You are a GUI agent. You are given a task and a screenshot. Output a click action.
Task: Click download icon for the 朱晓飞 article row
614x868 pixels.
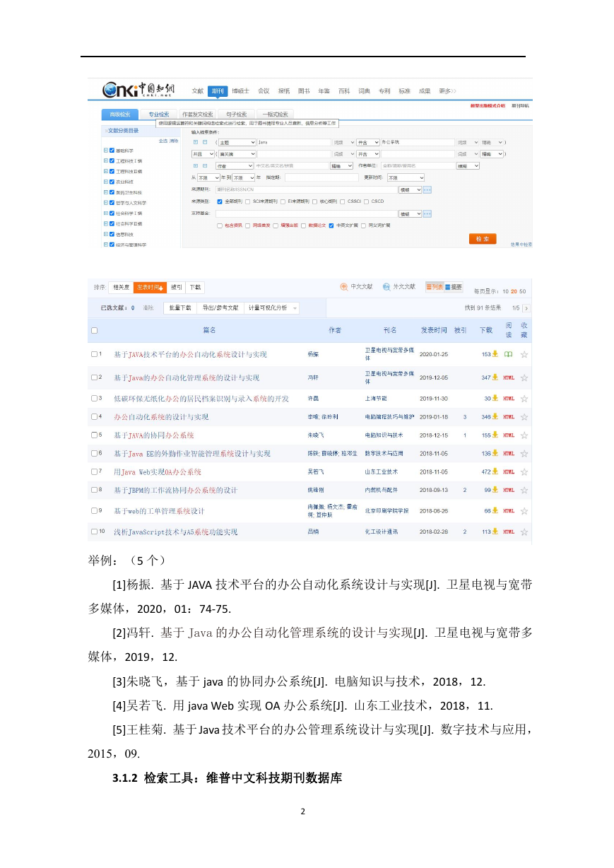point(496,435)
